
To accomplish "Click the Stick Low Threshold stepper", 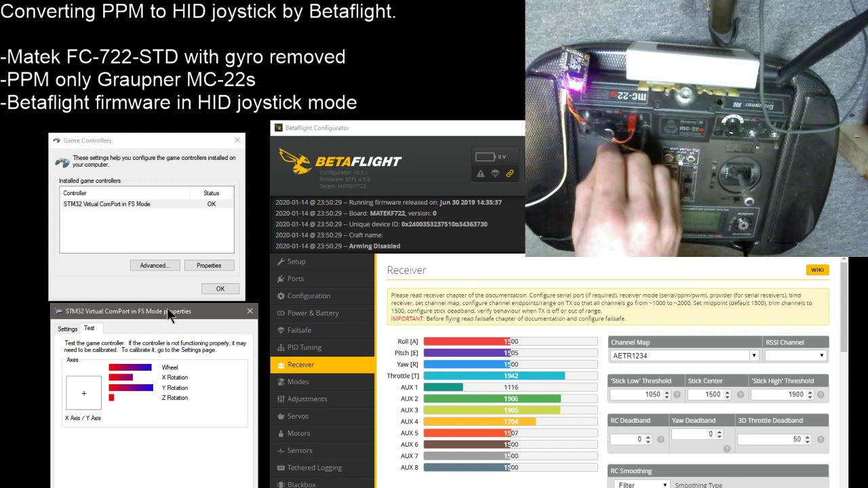I will (x=667, y=394).
